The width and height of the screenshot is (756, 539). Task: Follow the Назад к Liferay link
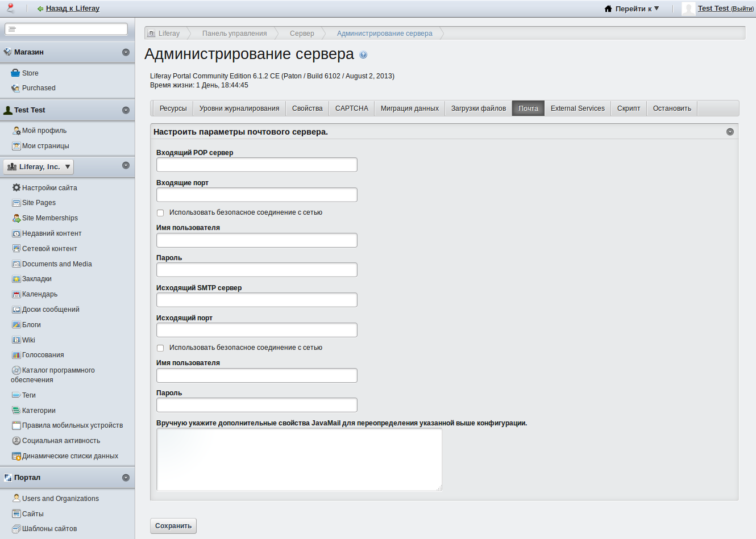72,9
